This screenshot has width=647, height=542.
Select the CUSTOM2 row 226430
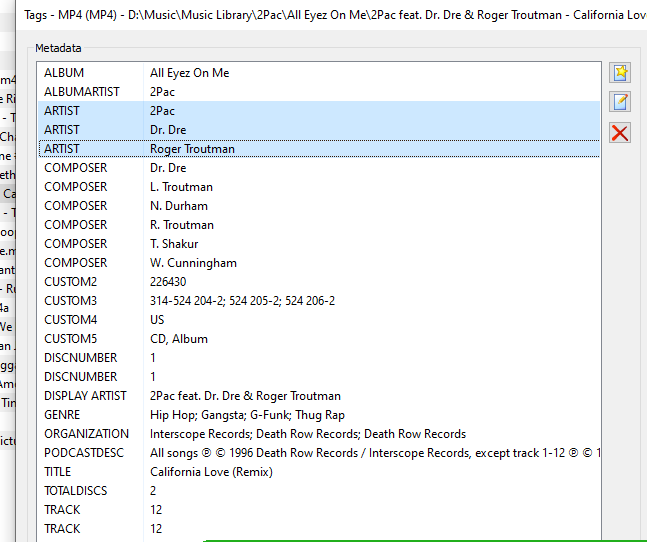coord(319,282)
